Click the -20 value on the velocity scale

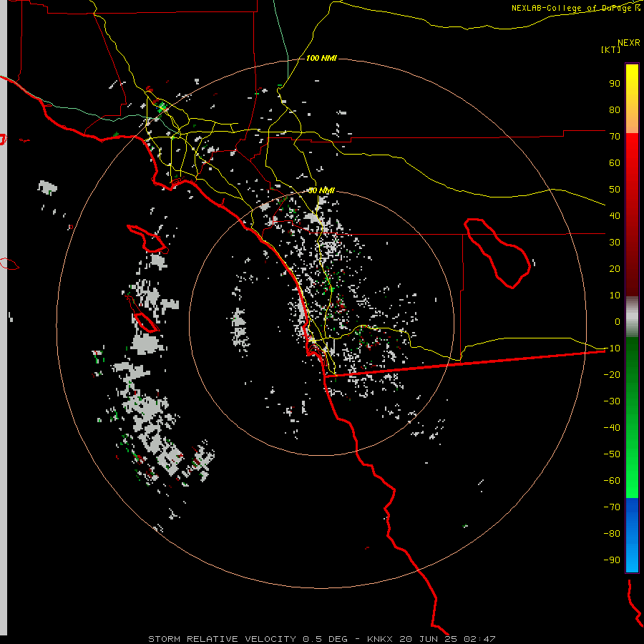pos(612,375)
